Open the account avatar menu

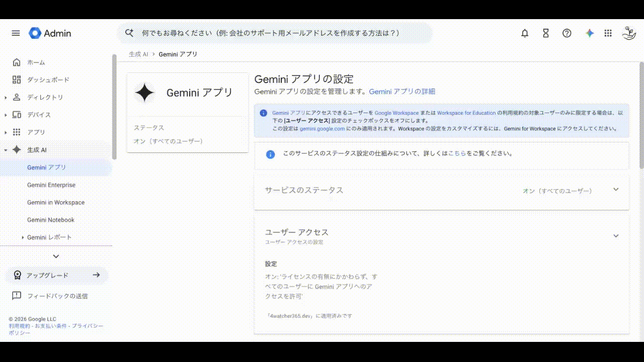click(x=629, y=33)
